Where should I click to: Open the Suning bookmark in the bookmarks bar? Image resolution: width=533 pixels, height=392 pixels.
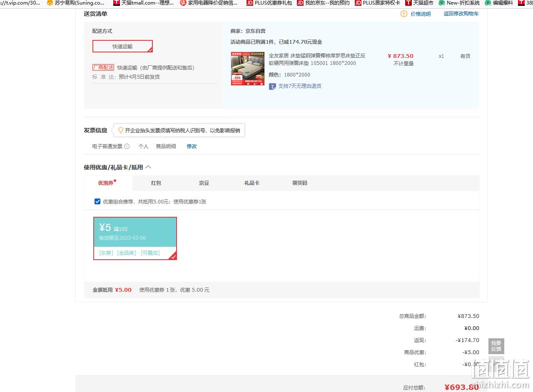(75, 3)
